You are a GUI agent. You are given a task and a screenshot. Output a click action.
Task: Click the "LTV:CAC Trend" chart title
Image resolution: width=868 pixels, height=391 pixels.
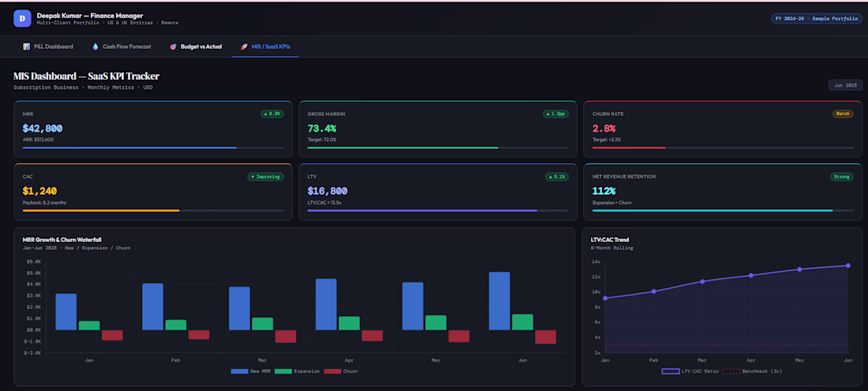coord(610,240)
